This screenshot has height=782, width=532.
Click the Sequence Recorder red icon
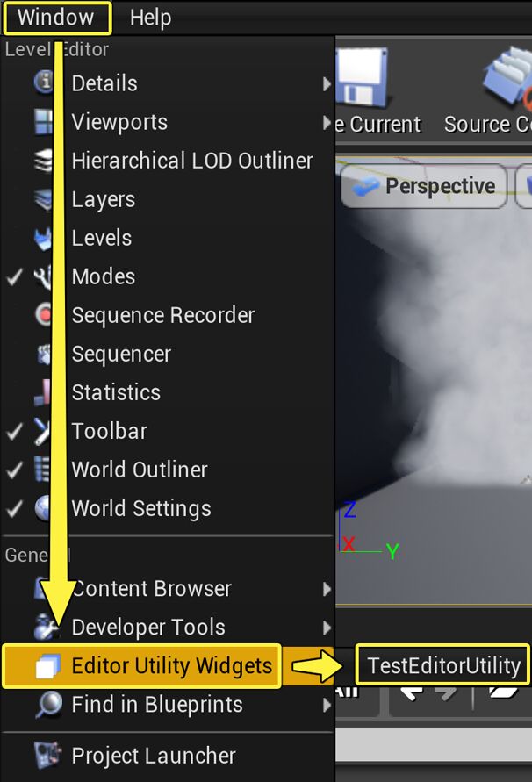pos(43,315)
